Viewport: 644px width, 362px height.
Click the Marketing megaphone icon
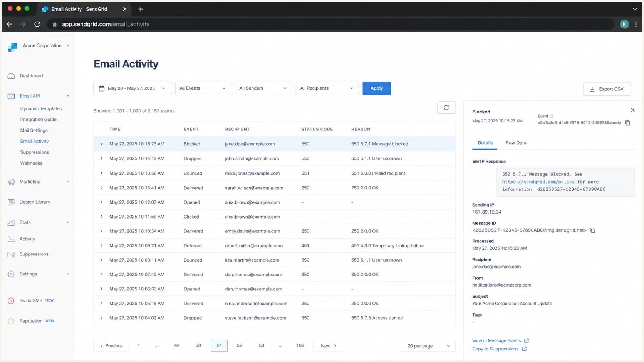[x=11, y=182]
